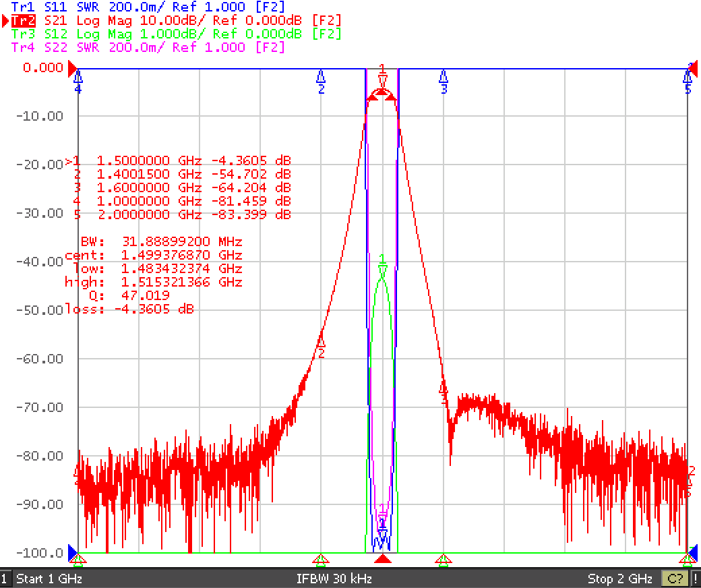The width and height of the screenshot is (701, 588).
Task: Click the channel 1 indicator in status bar
Action: (x=5, y=579)
